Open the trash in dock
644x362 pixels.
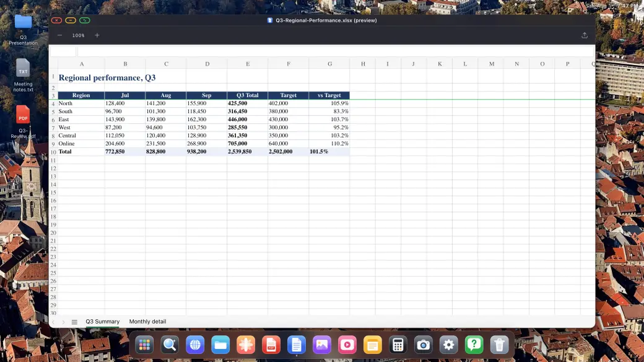(x=500, y=345)
